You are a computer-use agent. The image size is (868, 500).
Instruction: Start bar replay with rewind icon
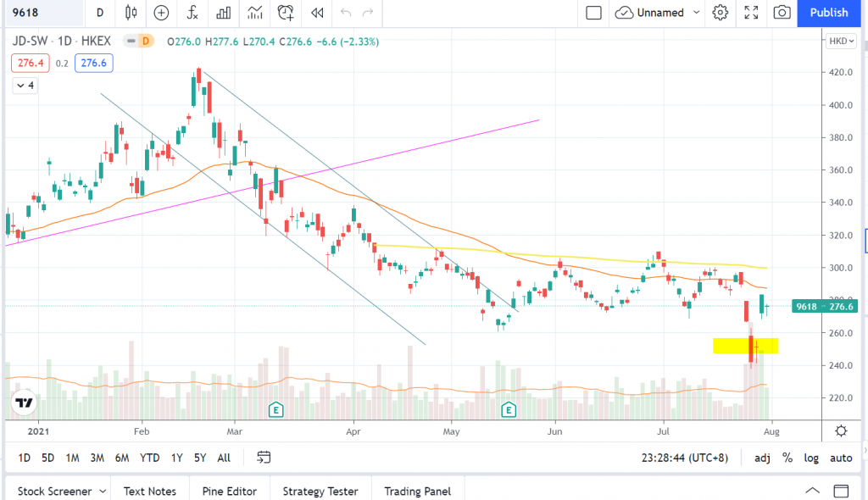pos(317,13)
